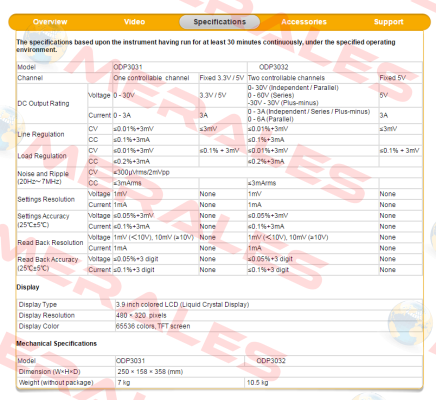Select the '10.5 kg' weight value
Viewport: 436px width, 400px height.
click(x=257, y=383)
